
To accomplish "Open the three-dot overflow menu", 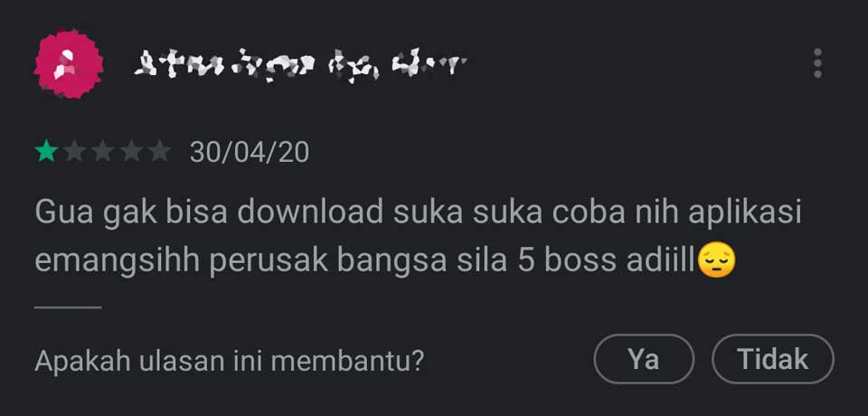I will 817,63.
